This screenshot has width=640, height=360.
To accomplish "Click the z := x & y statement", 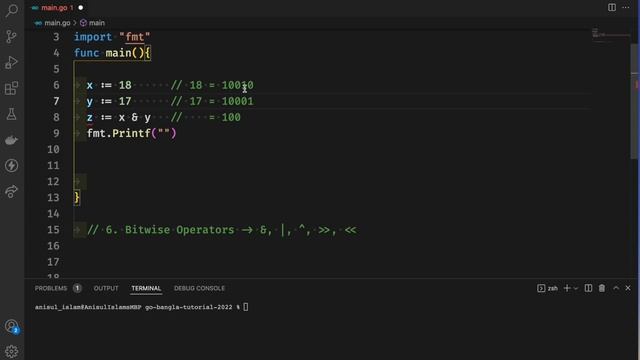I will (x=119, y=117).
